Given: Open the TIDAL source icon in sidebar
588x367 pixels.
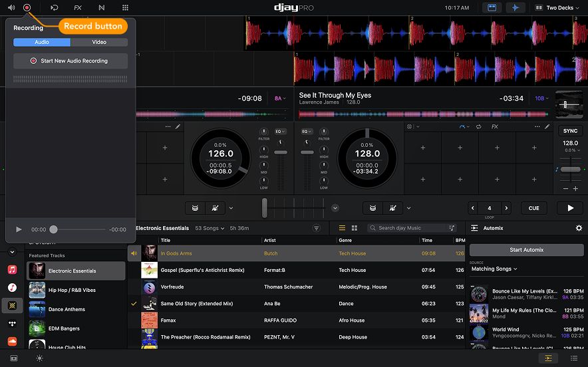Looking at the screenshot, I should (x=12, y=324).
